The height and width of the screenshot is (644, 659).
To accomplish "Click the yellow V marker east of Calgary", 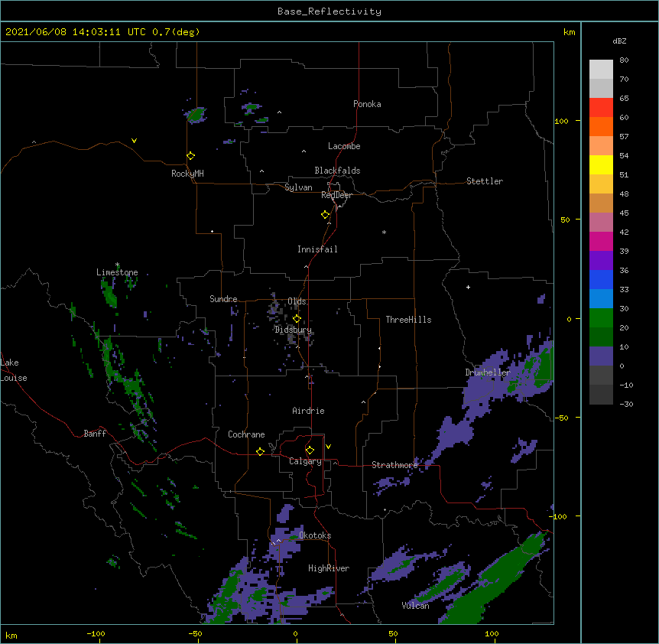I will point(328,447).
